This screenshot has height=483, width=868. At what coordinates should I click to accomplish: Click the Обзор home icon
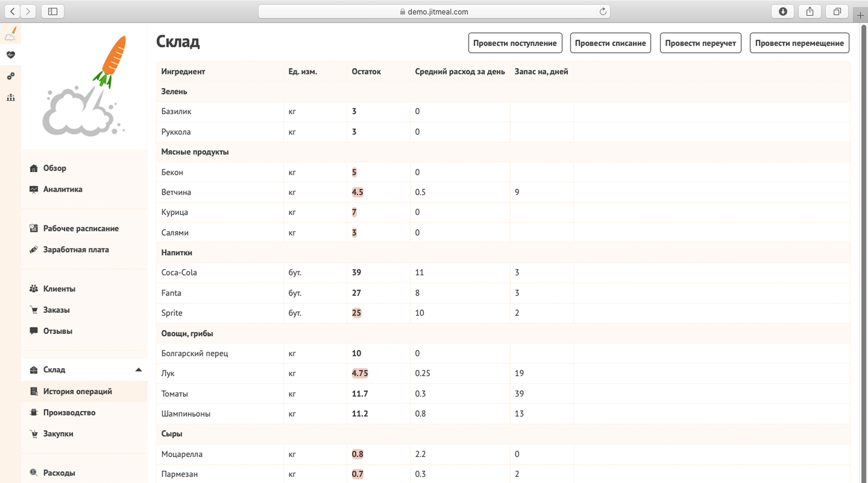point(34,168)
